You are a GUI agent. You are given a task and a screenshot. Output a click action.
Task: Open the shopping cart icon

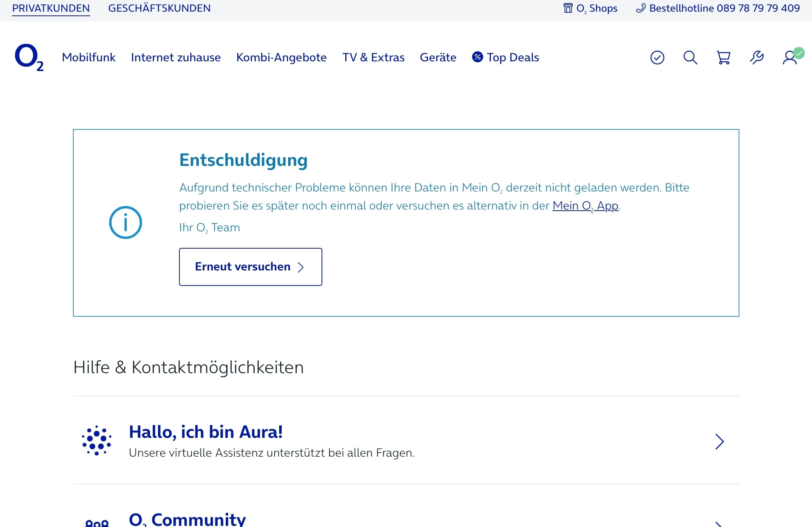(x=723, y=58)
